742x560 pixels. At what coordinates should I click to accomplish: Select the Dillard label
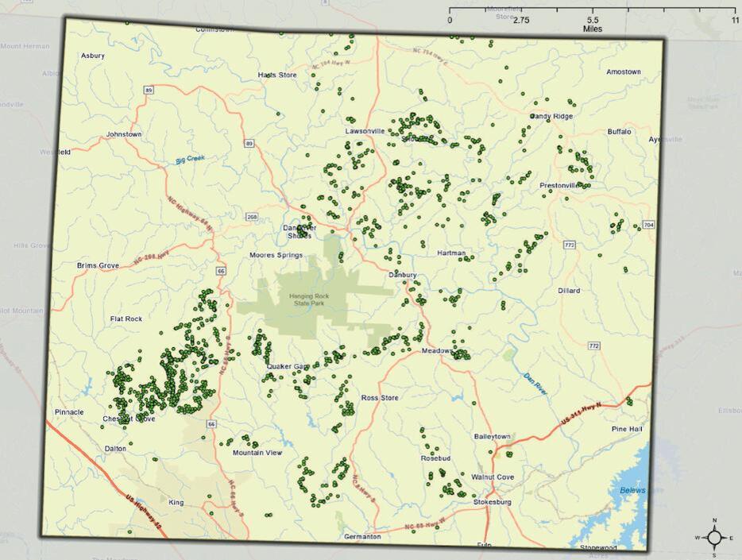(x=569, y=291)
